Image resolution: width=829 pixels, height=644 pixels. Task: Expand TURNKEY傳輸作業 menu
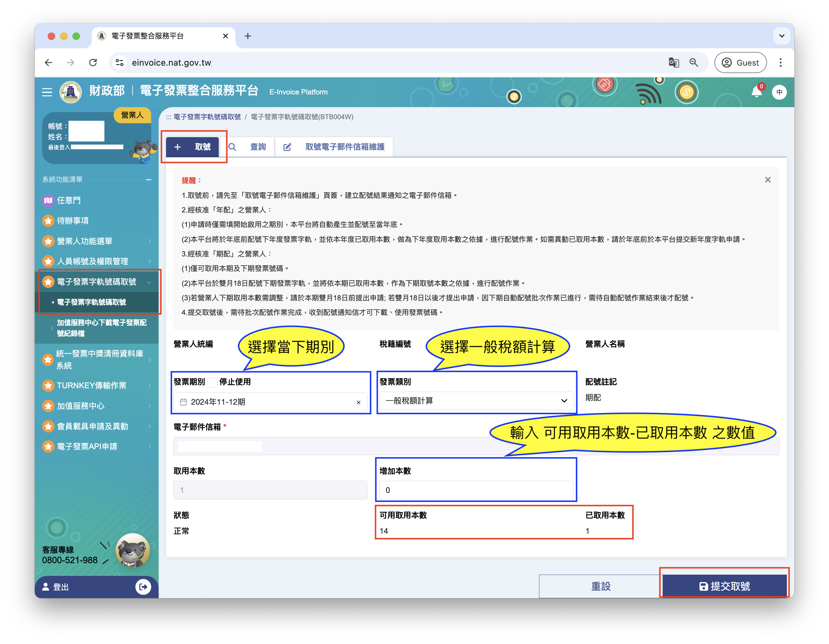click(x=97, y=385)
